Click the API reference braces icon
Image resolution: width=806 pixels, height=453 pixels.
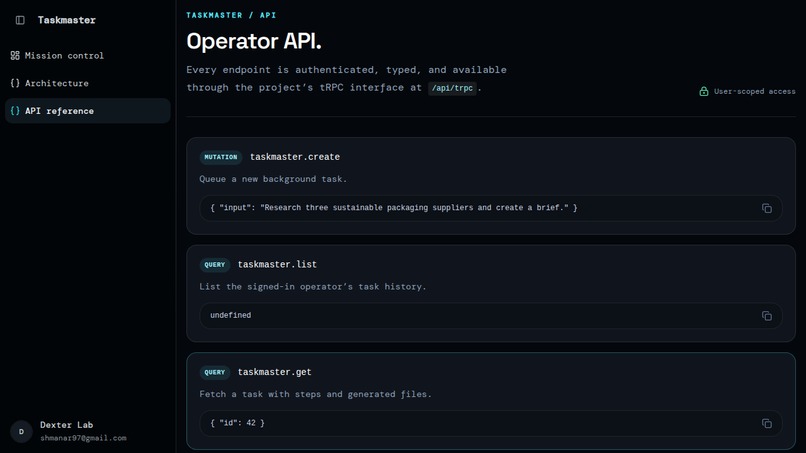pyautogui.click(x=15, y=111)
